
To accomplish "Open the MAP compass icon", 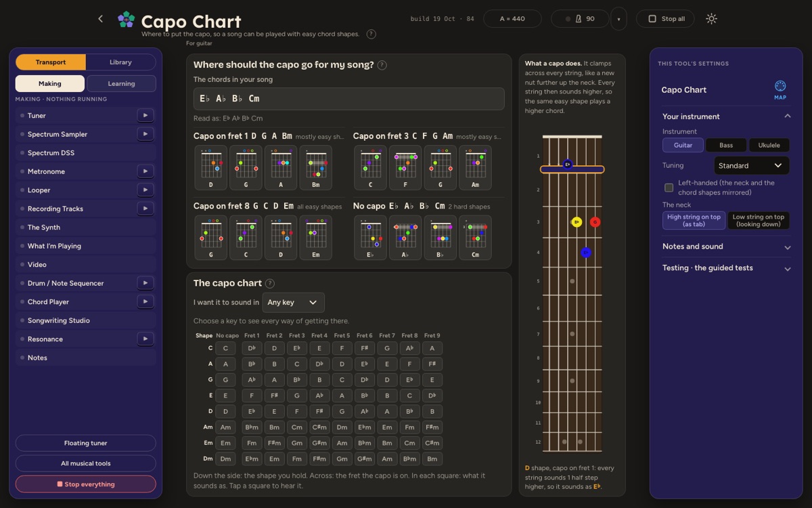I will 780,89.
